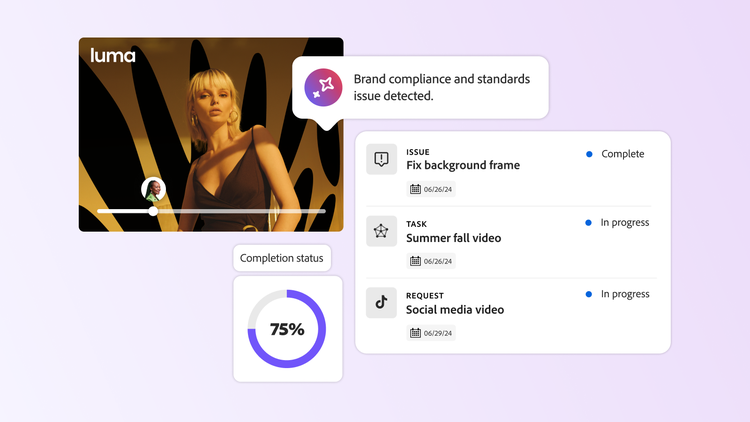Viewport: 750px width, 422px height.
Task: Click the calendar icon under Social media video
Action: tap(415, 333)
